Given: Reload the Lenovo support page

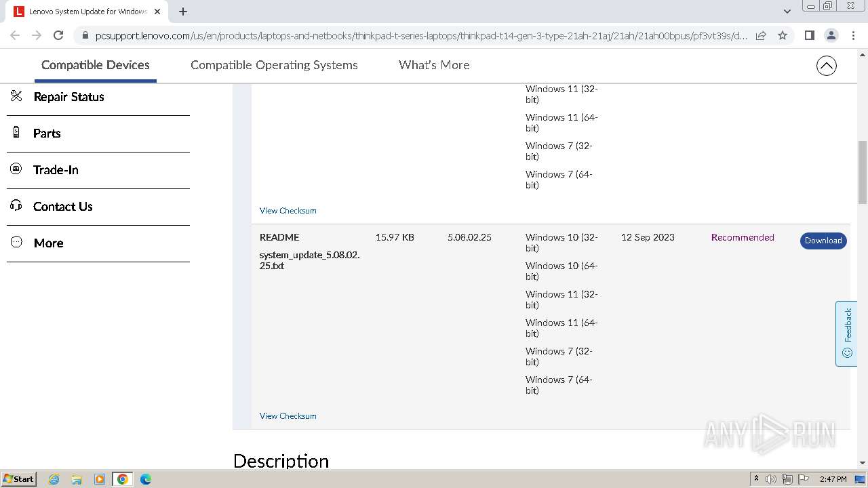Looking at the screenshot, I should 58,35.
